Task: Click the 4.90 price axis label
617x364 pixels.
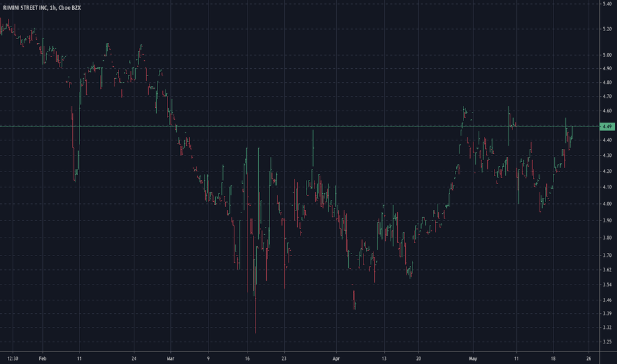Action: (x=607, y=68)
